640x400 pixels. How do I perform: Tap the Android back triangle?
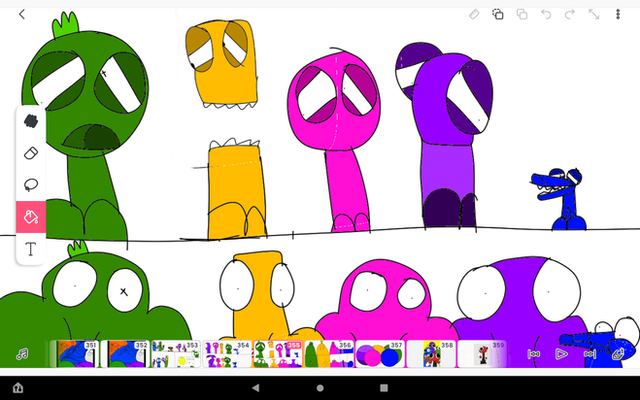(x=256, y=388)
